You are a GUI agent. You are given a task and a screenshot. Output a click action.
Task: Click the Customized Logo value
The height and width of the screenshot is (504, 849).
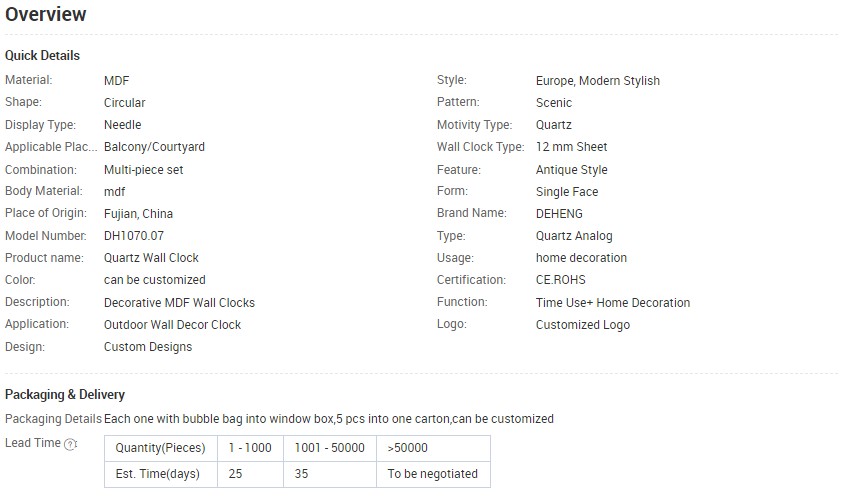click(x=583, y=324)
